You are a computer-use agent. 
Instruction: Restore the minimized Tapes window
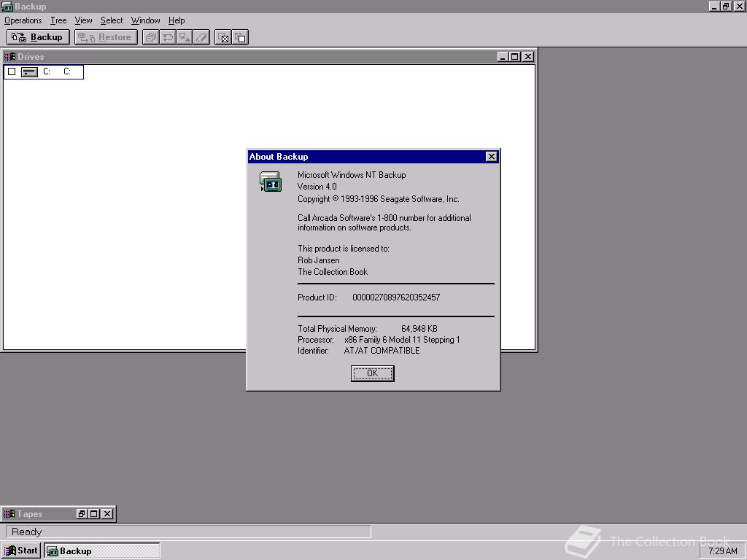(82, 514)
